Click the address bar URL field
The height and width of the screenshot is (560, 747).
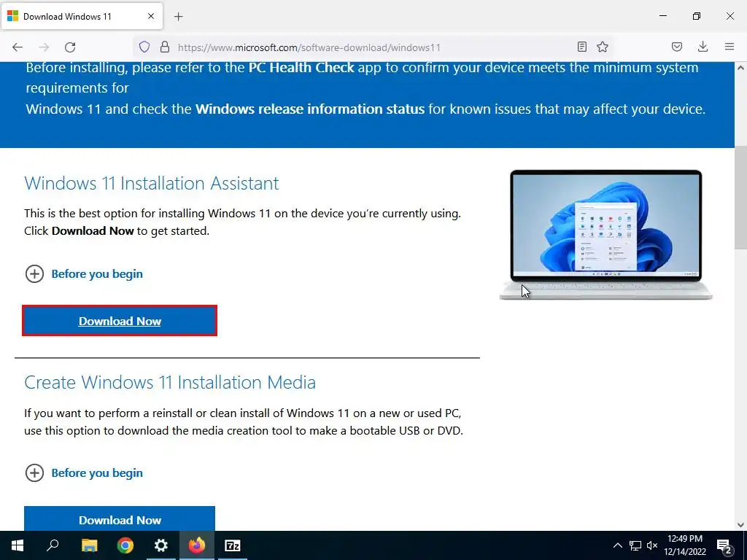(x=374, y=47)
